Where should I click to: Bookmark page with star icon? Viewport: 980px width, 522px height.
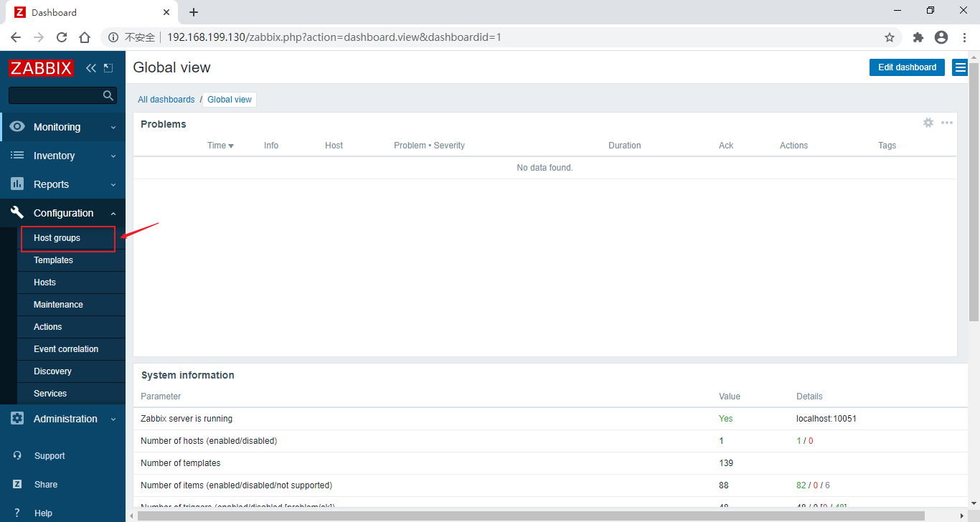(x=890, y=37)
